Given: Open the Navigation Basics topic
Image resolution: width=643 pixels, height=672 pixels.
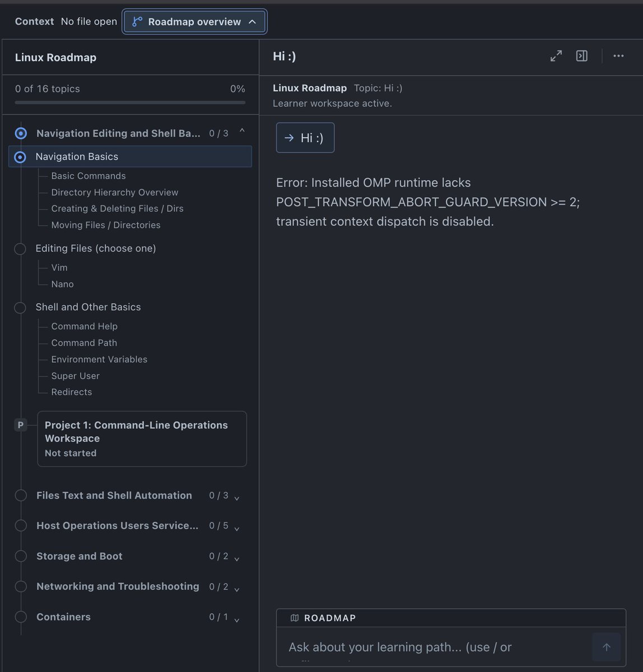Looking at the screenshot, I should pos(130,157).
